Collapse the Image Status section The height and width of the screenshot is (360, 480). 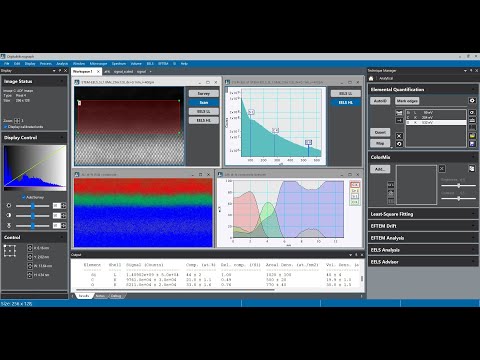[x=62, y=81]
